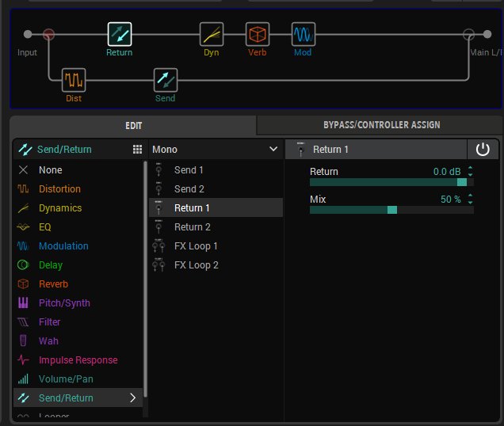This screenshot has height=426, width=504.
Task: Click the Mix slider bar
Action: tap(391, 210)
